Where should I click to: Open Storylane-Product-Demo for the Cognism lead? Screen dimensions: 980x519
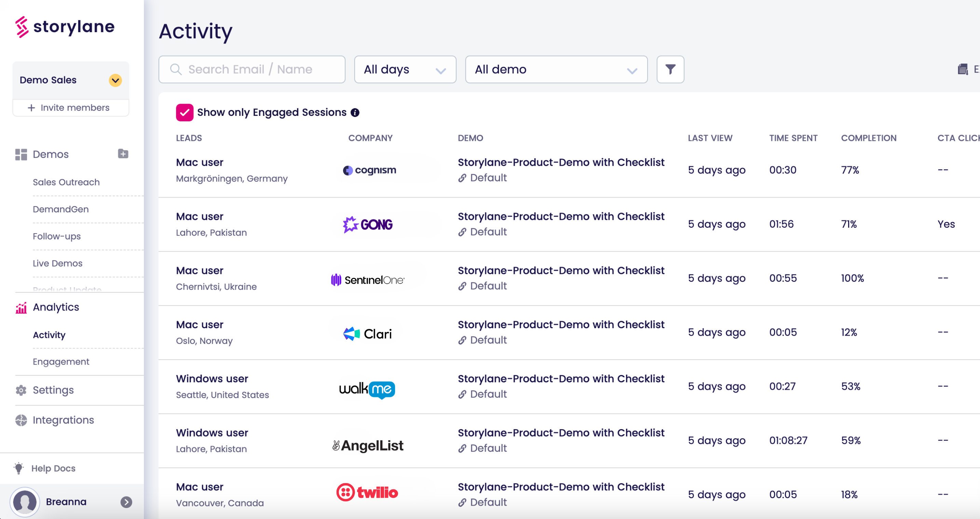[x=561, y=162]
